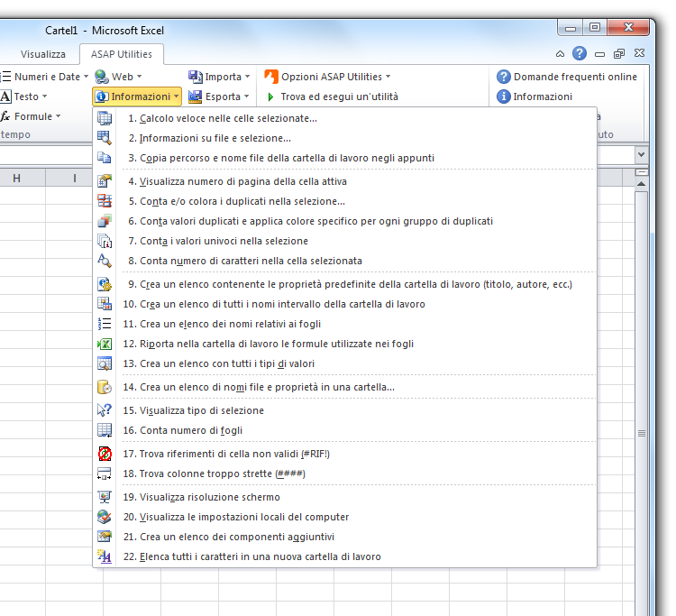This screenshot has width=676, height=616.
Task: Click the folder icon beside 'nomi file e proprietà'
Action: point(105,387)
